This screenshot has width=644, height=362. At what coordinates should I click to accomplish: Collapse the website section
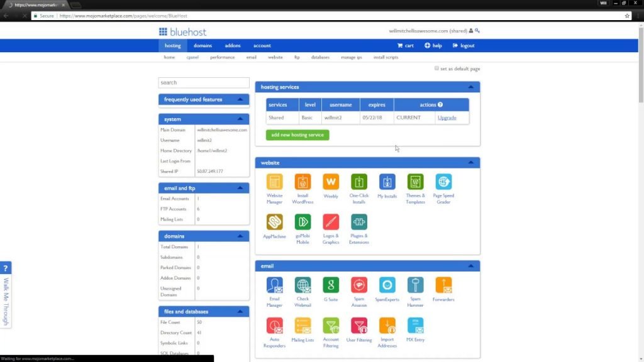(470, 163)
